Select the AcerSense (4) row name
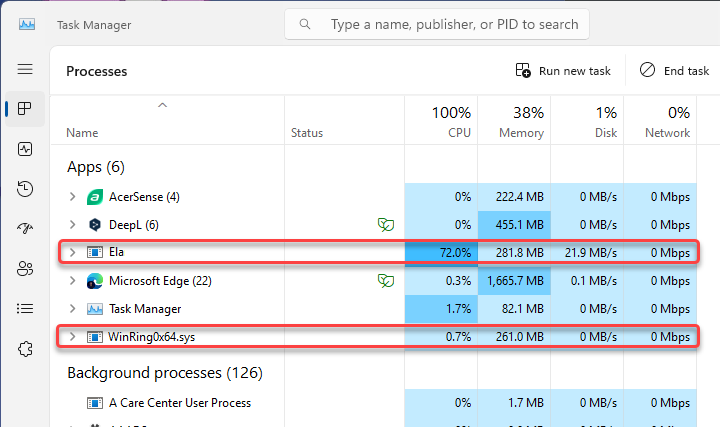 (144, 197)
